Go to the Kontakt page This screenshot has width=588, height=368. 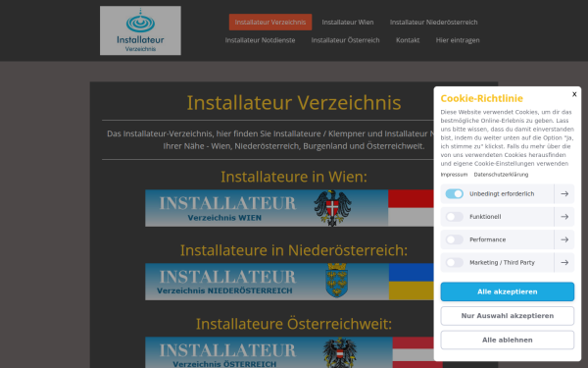(408, 40)
